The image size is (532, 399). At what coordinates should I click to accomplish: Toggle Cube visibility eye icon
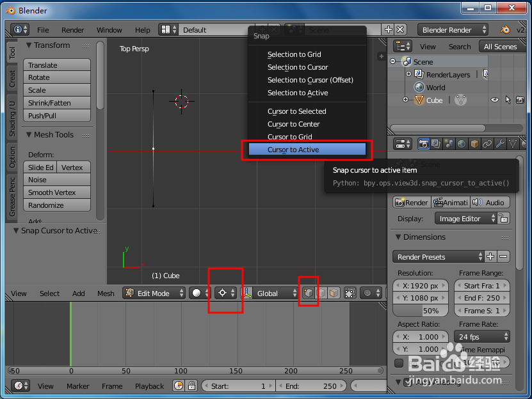(495, 100)
